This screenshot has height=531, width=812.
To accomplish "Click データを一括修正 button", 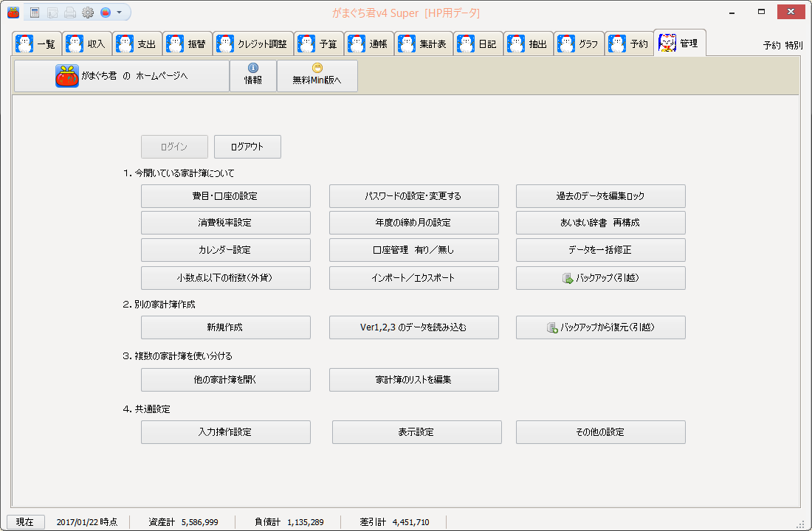I will [601, 250].
